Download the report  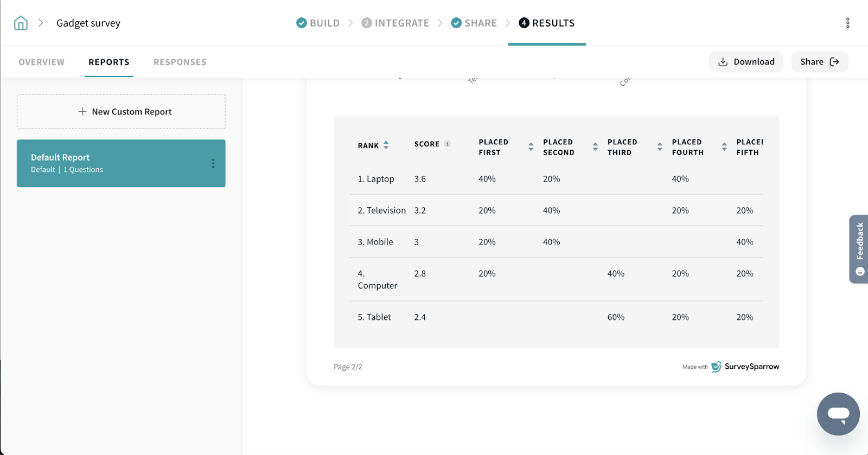(x=746, y=62)
